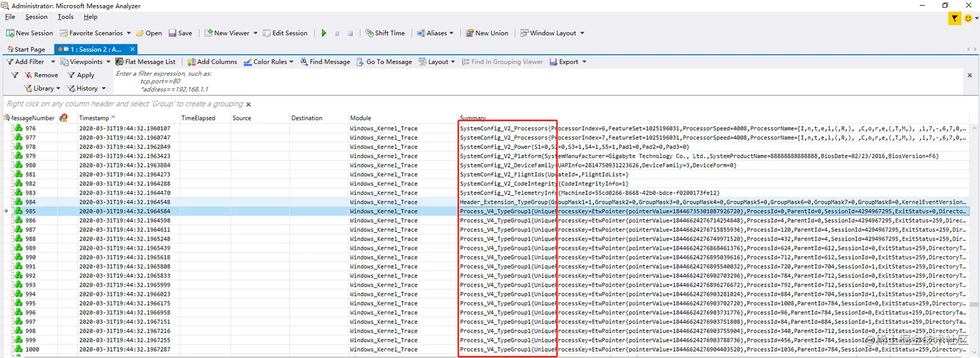
Task: Open the Viewpoints dropdown
Action: point(86,62)
